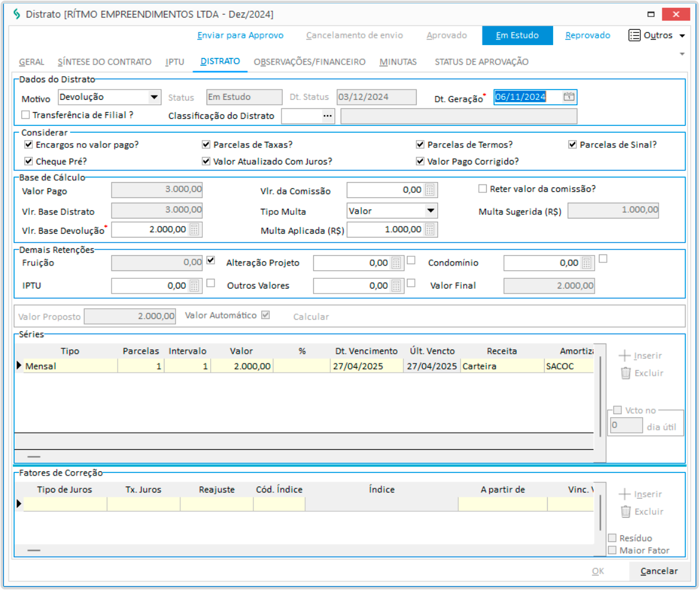Enable Transferência de Filial checkbox
This screenshot has height=590, width=700.
26,114
